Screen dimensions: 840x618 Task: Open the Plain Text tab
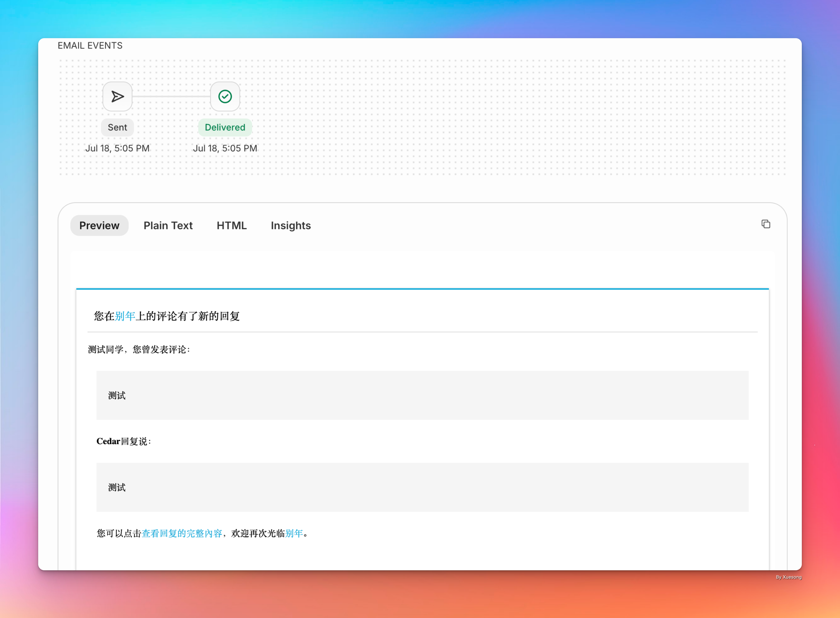(x=168, y=225)
